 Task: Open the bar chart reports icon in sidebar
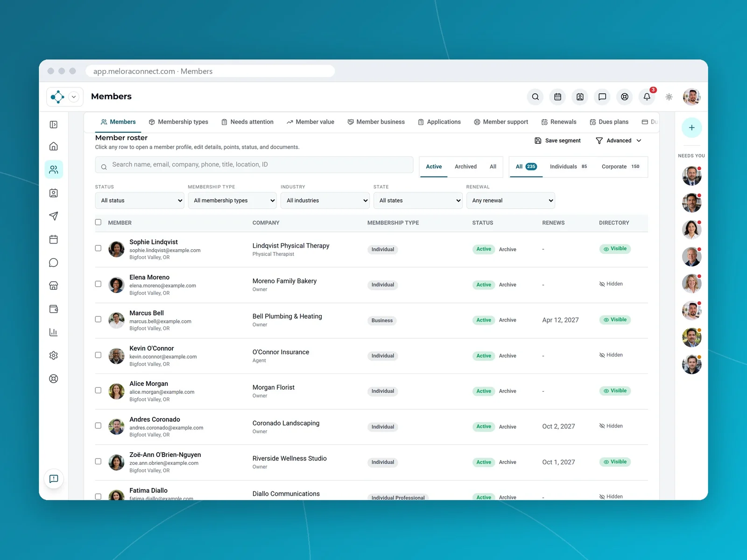tap(54, 332)
